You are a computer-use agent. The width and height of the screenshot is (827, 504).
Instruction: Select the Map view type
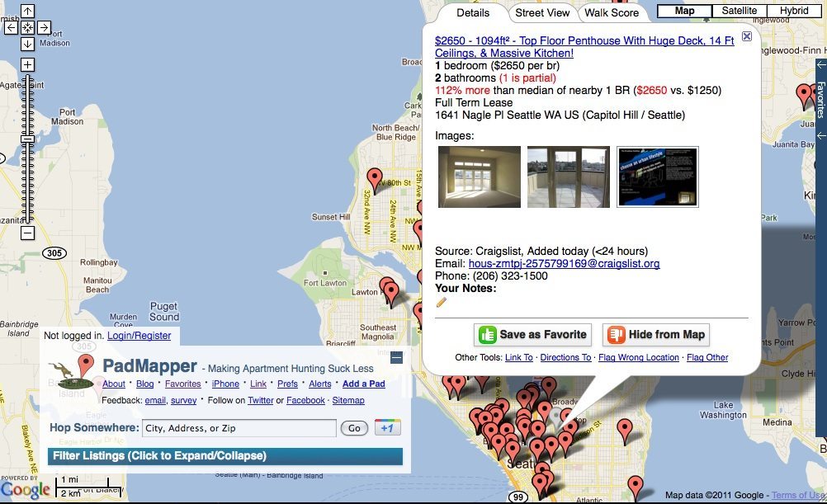coord(684,11)
